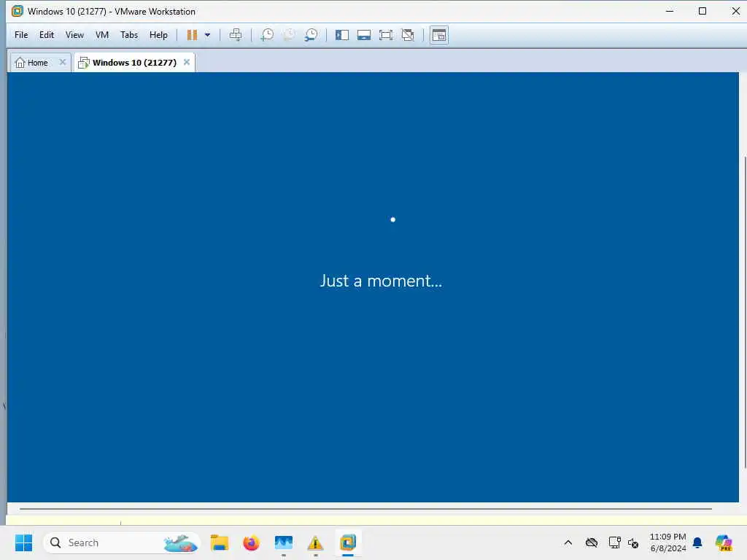Click the horizontal scrollbar below the VM
Image resolution: width=747 pixels, height=560 pixels.
pos(365,508)
